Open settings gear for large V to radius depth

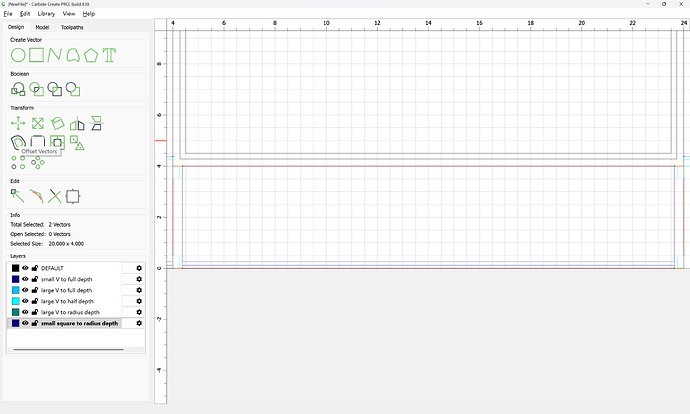[139, 312]
